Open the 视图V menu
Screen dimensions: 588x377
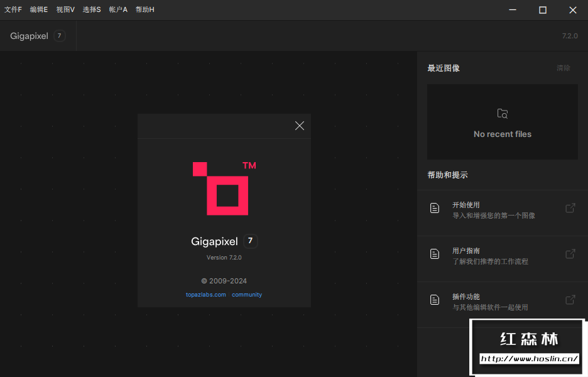(65, 9)
